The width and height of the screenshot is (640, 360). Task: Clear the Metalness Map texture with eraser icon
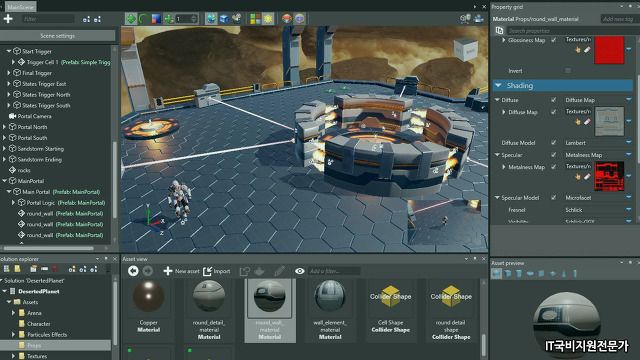[x=587, y=177]
